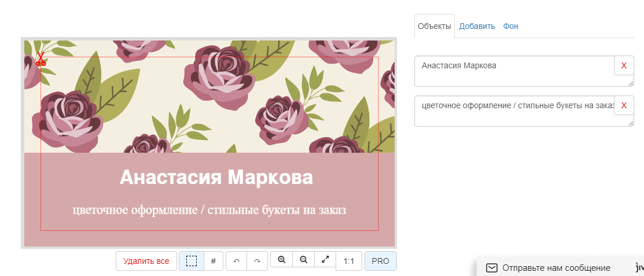Click the fullscreen expand arrows icon
644x276 pixels.
tap(325, 260)
